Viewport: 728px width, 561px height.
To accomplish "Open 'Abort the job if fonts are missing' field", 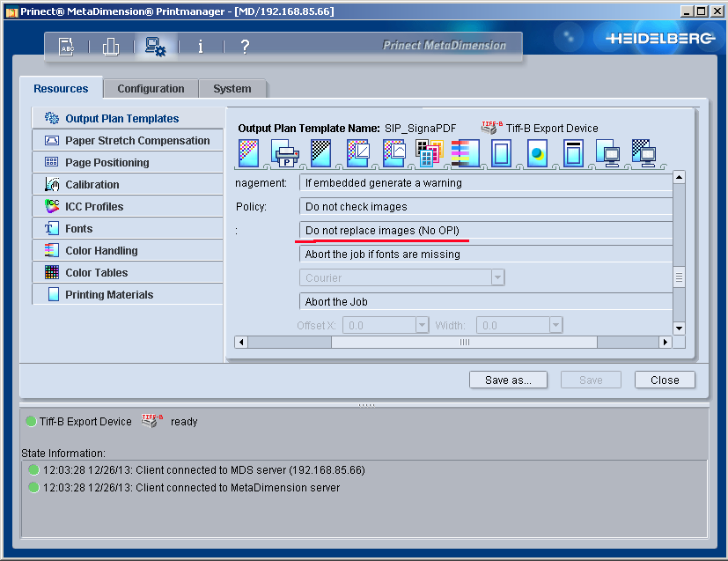I will pos(486,254).
